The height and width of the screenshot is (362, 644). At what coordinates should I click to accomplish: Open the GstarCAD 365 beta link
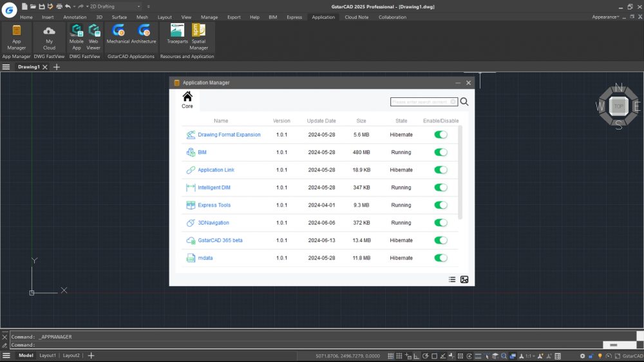220,240
